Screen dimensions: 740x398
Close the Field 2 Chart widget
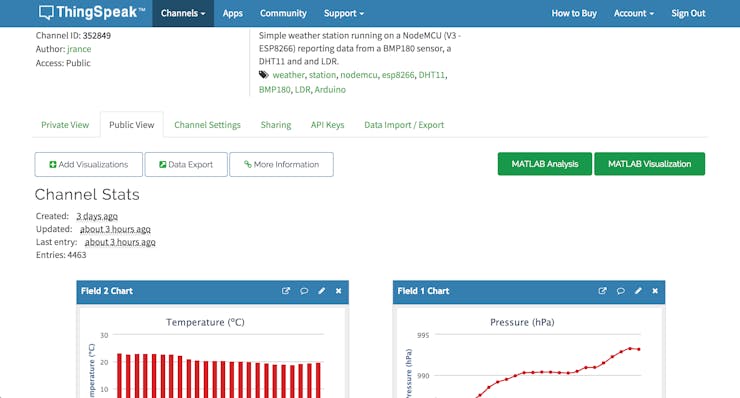point(338,291)
